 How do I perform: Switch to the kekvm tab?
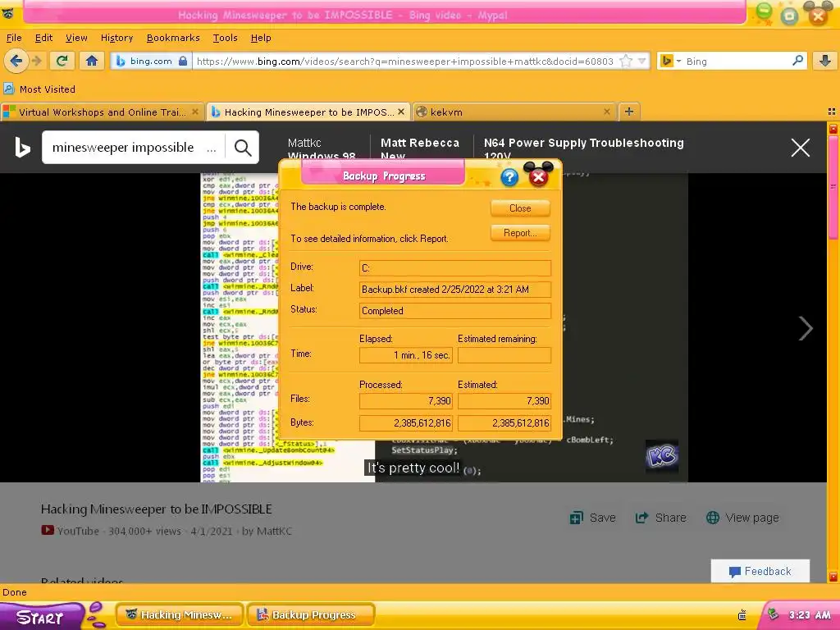click(514, 112)
